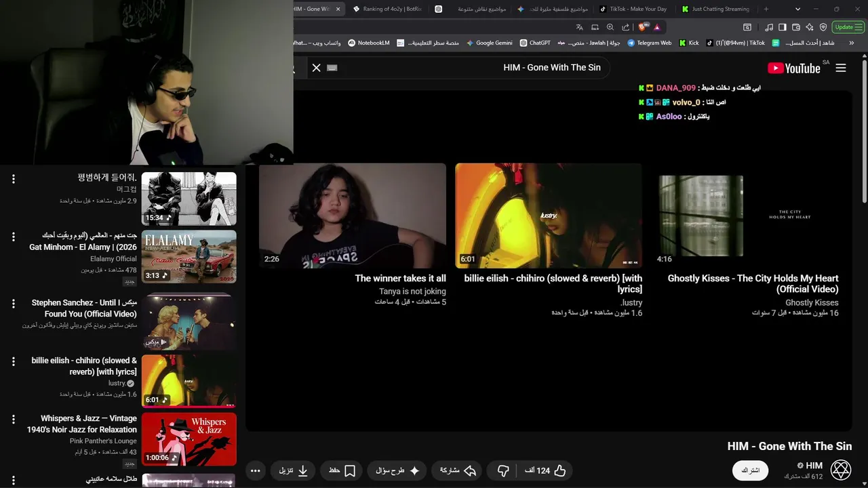Open Google Gemini bookmark

click(x=489, y=43)
